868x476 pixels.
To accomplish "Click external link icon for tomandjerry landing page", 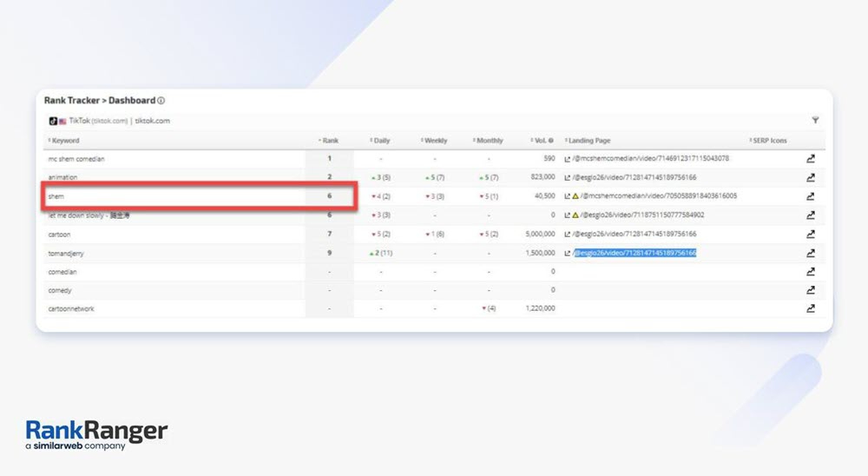I will coord(567,253).
